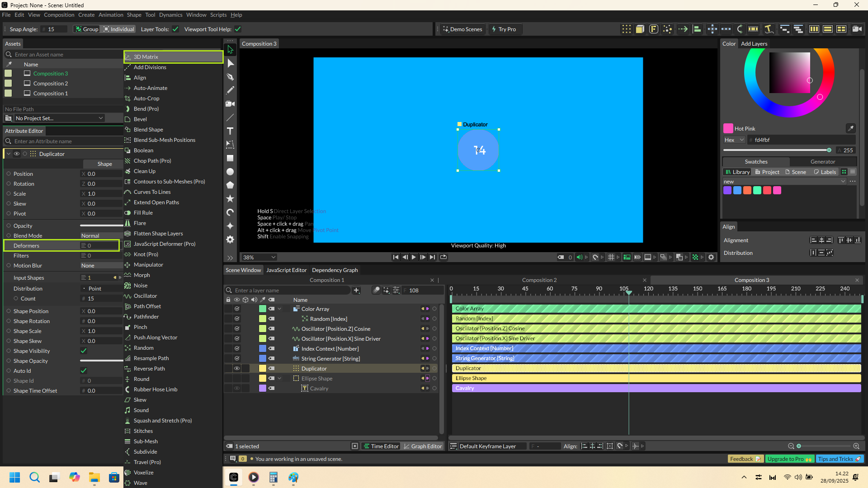Select the Text tool in toolbar

[x=230, y=131]
